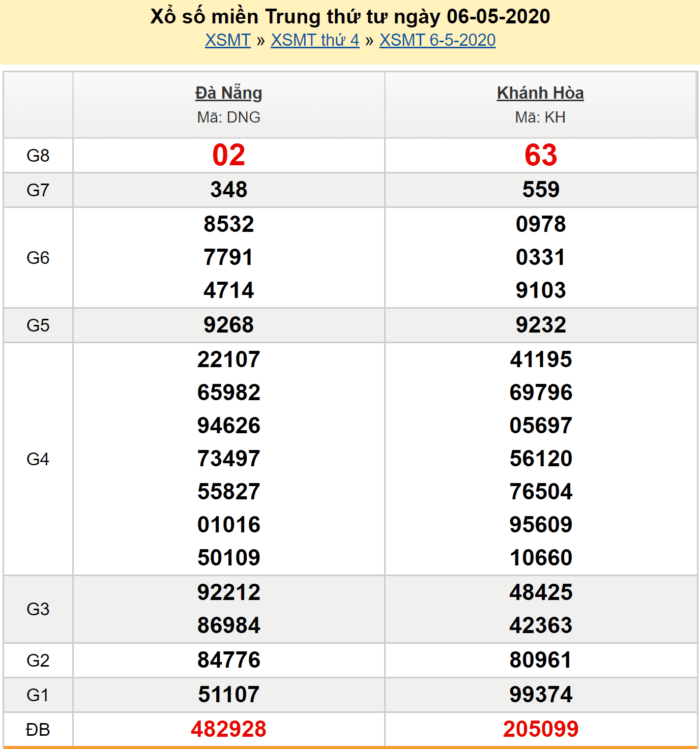
Task: Select the G5 number 9232
Action: [x=541, y=325]
